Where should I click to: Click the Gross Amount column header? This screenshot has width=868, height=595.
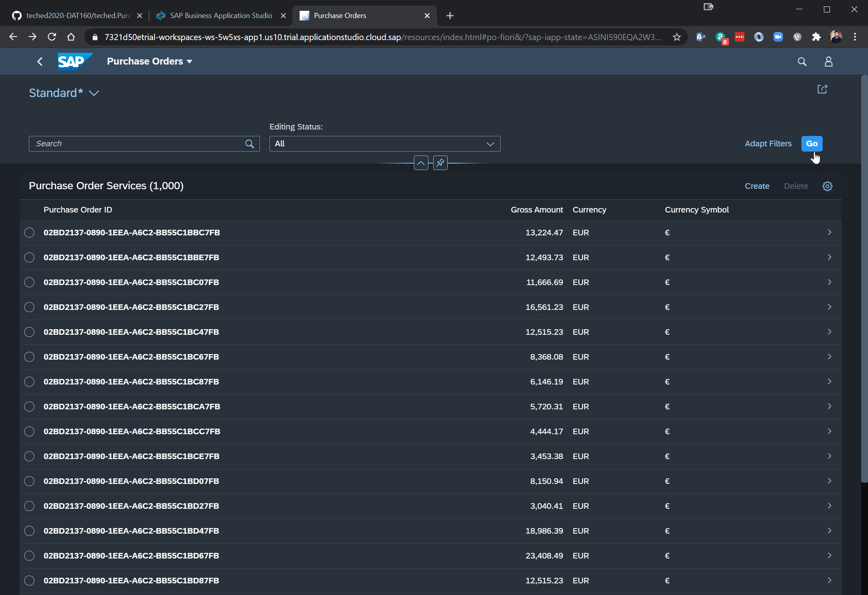[537, 210]
